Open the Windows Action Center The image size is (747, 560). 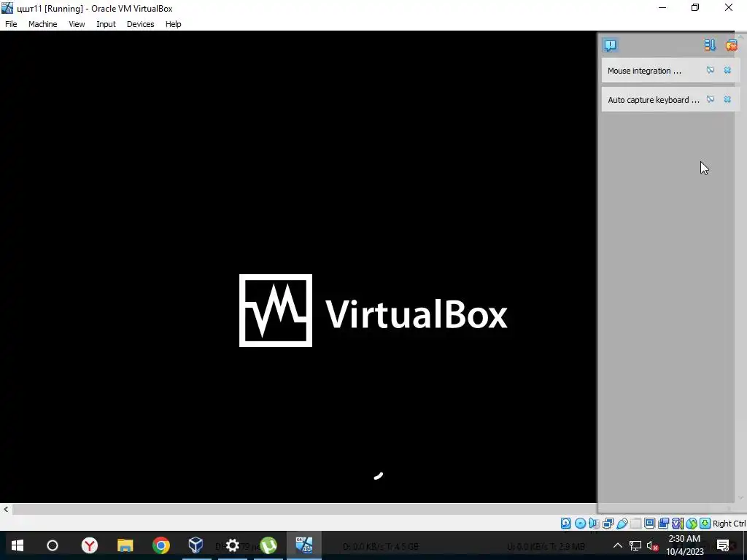723,545
